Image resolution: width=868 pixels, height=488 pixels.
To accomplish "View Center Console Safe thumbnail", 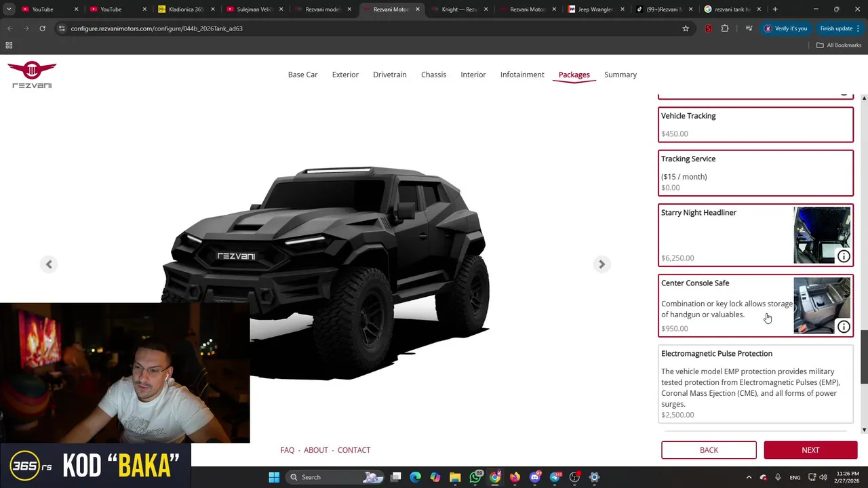I will coord(822,306).
